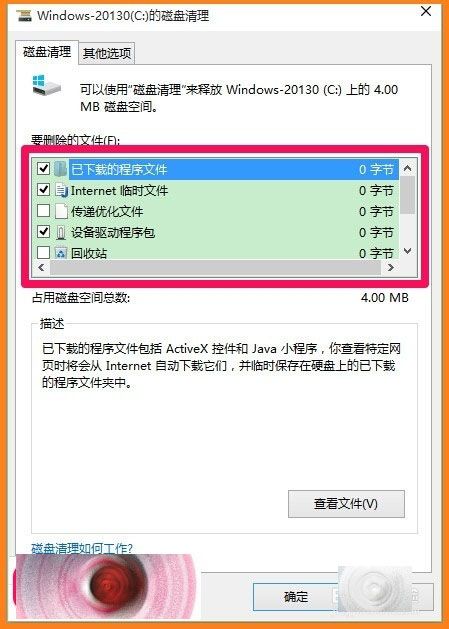Switch to the 其他选项 tab
This screenshot has height=629, width=449.
(107, 53)
